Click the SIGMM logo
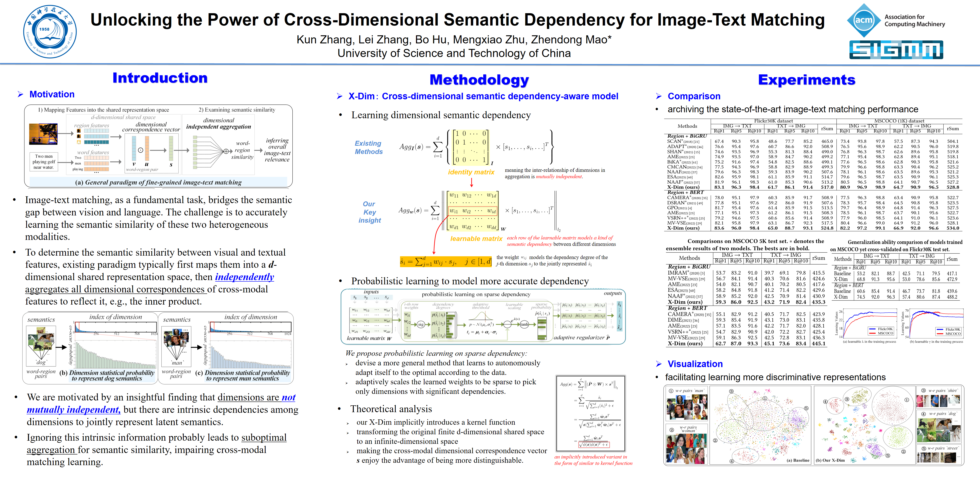 pyautogui.click(x=896, y=50)
